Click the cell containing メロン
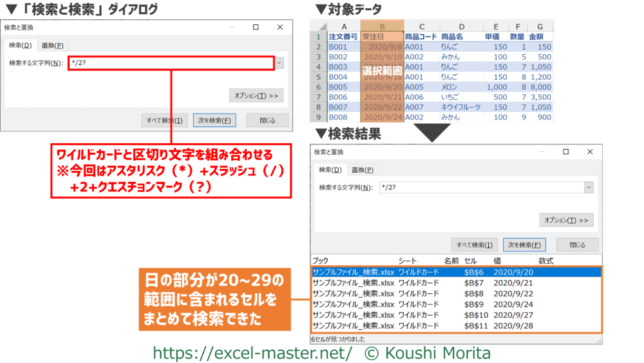 [x=453, y=87]
